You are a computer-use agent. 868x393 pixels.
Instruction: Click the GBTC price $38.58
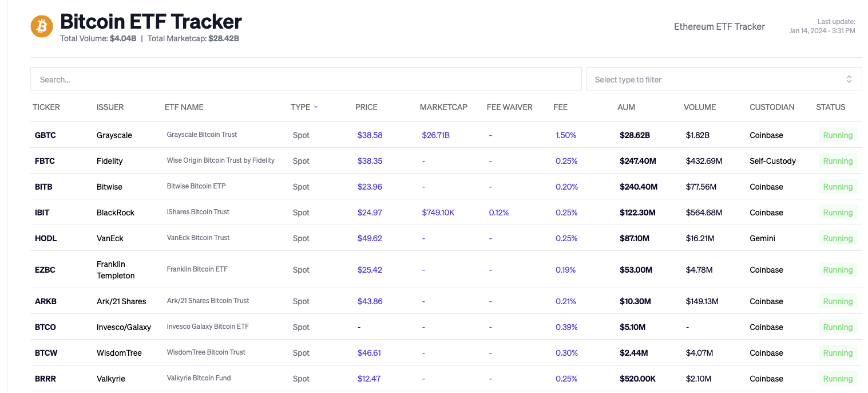point(370,135)
